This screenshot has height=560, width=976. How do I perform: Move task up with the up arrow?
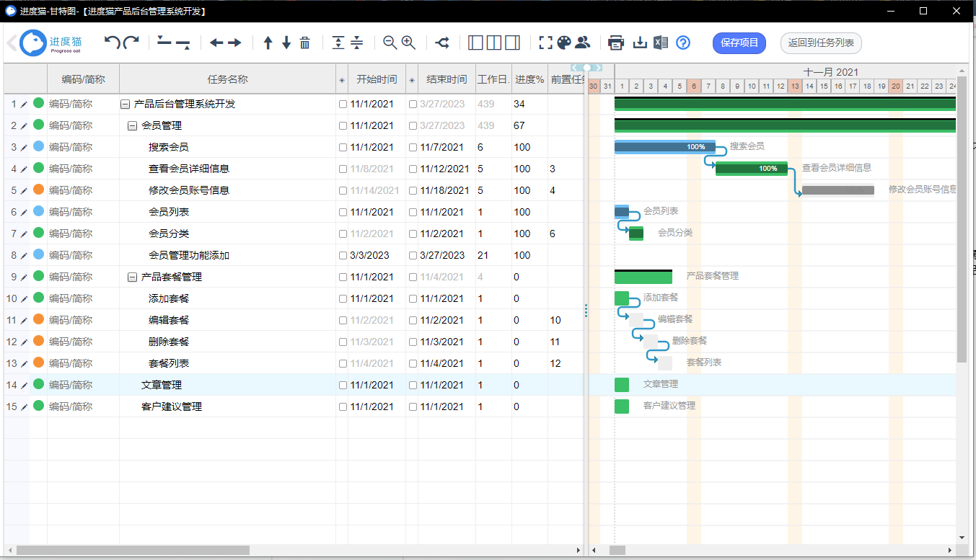click(x=268, y=43)
